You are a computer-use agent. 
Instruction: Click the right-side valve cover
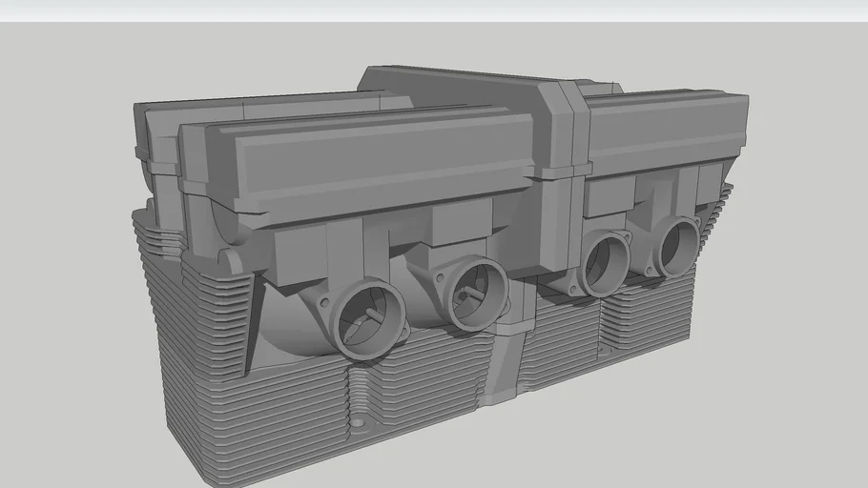[x=668, y=129]
